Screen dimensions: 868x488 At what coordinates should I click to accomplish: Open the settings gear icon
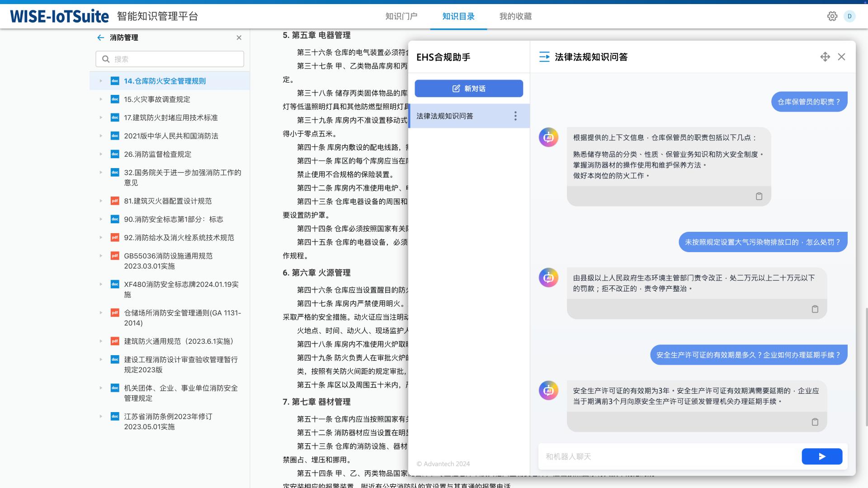click(x=832, y=16)
